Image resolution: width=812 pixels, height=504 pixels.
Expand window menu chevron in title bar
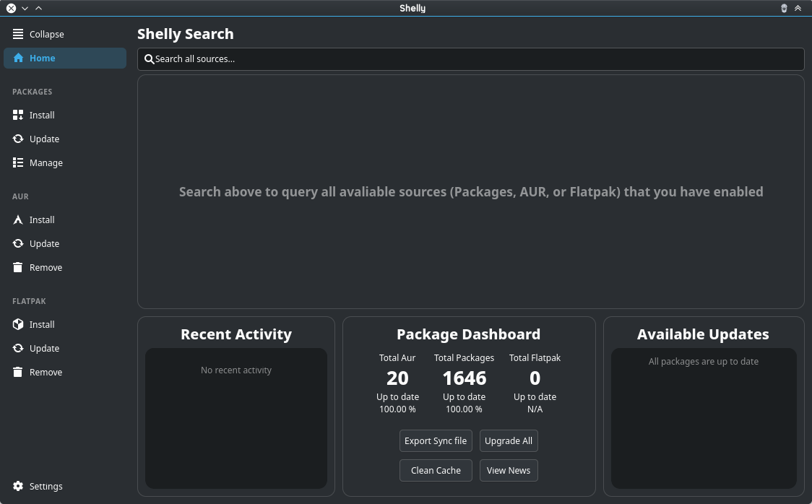click(x=25, y=8)
